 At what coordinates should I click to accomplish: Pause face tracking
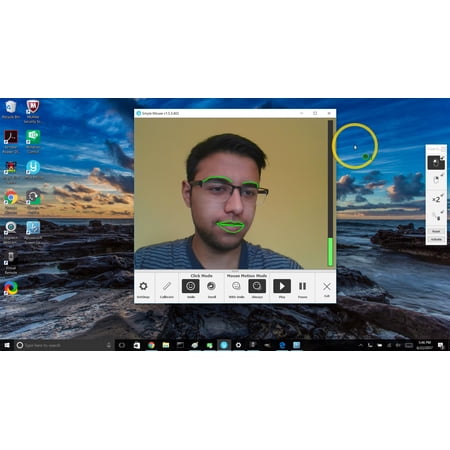pos(303,286)
